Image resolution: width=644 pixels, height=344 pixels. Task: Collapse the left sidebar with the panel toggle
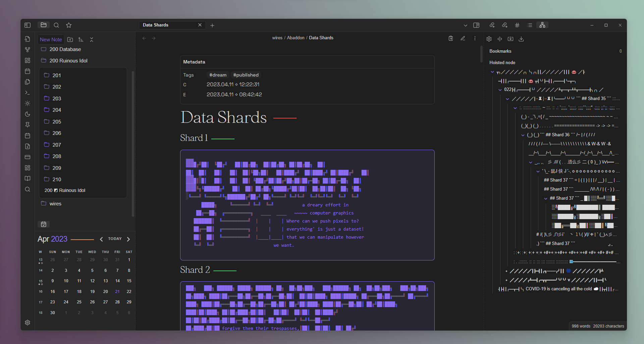(28, 25)
